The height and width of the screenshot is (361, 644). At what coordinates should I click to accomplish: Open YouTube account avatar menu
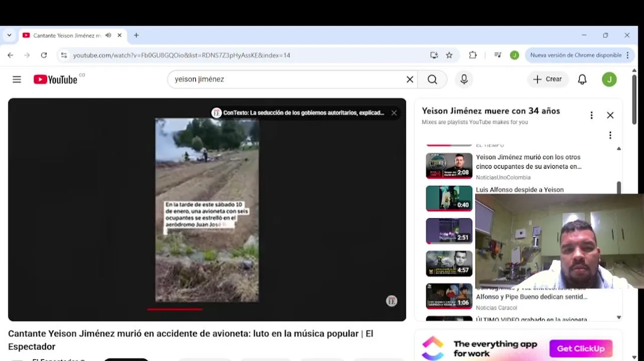click(x=609, y=79)
